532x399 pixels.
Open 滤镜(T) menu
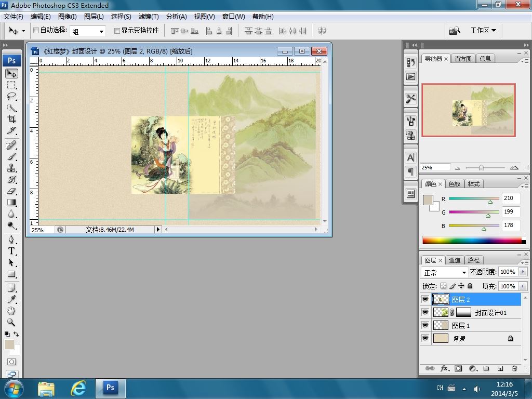[149, 16]
